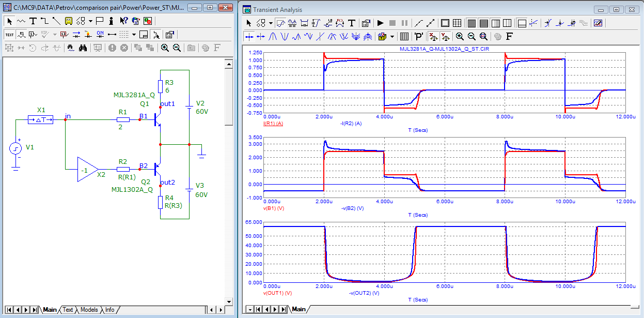Viewport: 644px width, 318px height.
Task: Choose the Component mode wavy-line tool
Action: click(21, 21)
